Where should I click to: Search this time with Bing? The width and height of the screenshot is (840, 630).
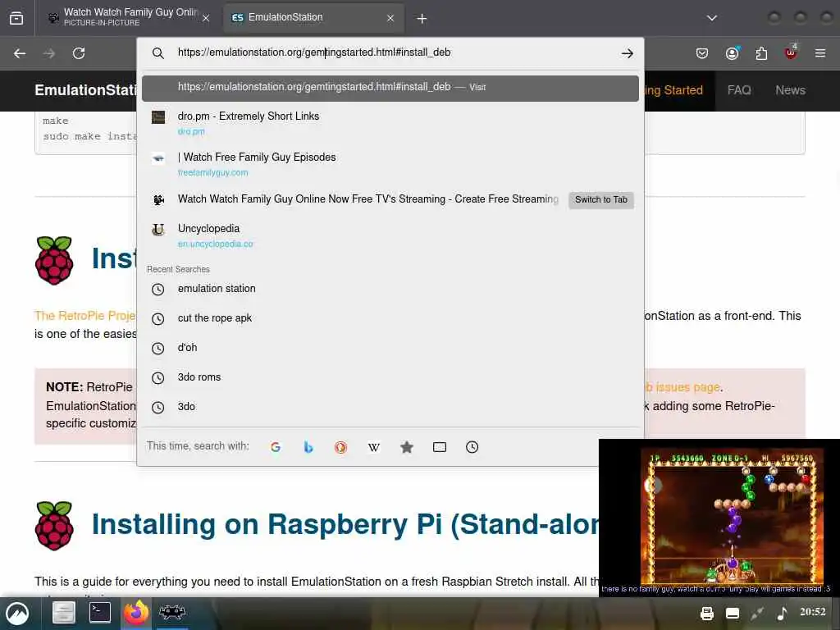[308, 447]
